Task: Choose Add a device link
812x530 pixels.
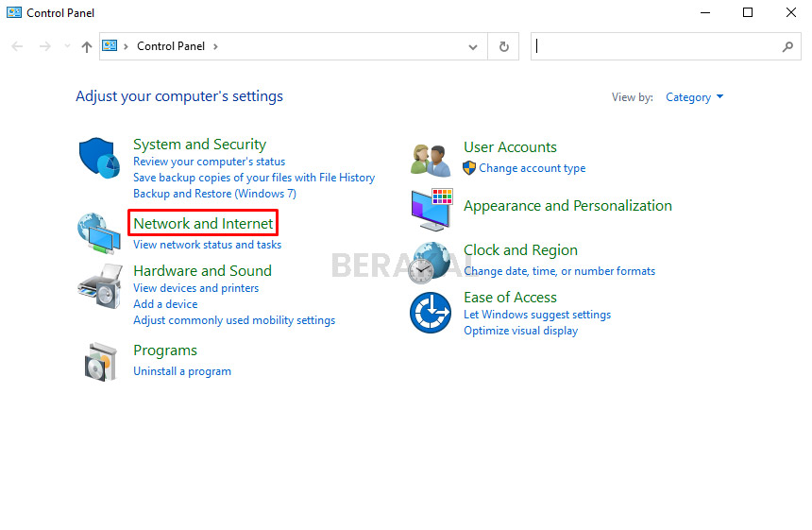Action: tap(165, 304)
